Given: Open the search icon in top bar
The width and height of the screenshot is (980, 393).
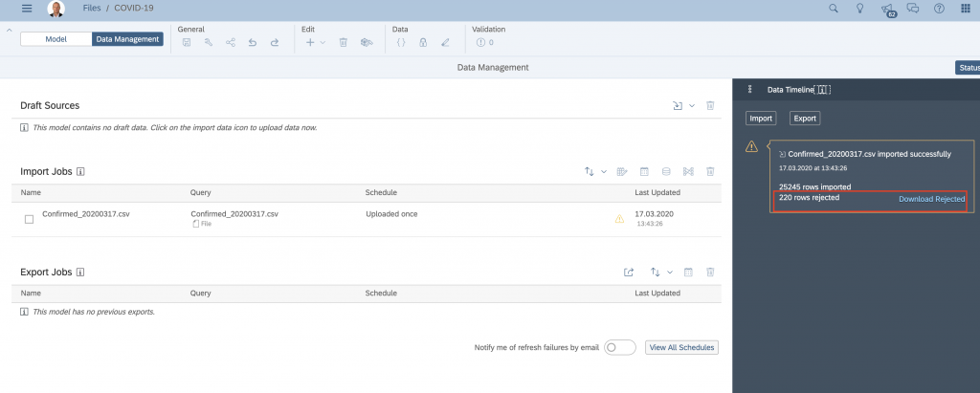Looking at the screenshot, I should coord(834,8).
